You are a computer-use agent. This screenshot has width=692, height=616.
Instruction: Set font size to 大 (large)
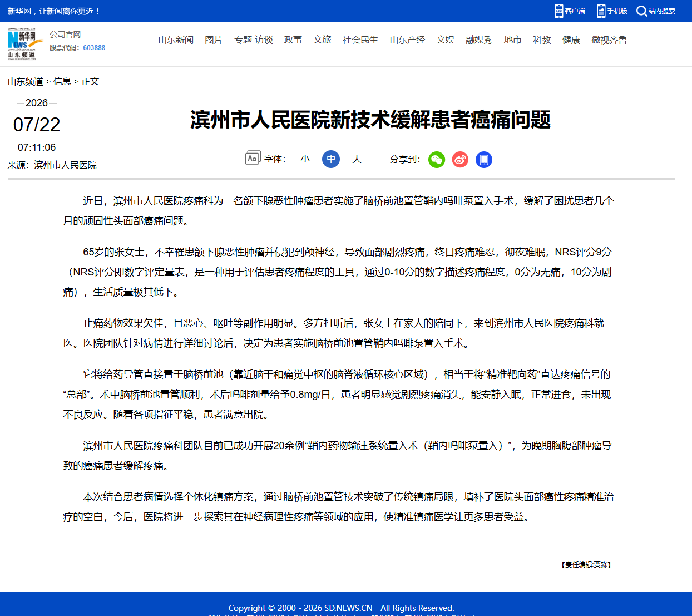[357, 159]
